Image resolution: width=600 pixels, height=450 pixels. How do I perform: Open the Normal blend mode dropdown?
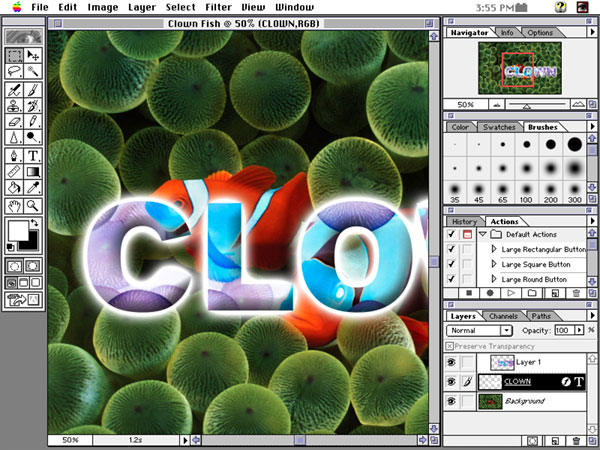click(480, 330)
